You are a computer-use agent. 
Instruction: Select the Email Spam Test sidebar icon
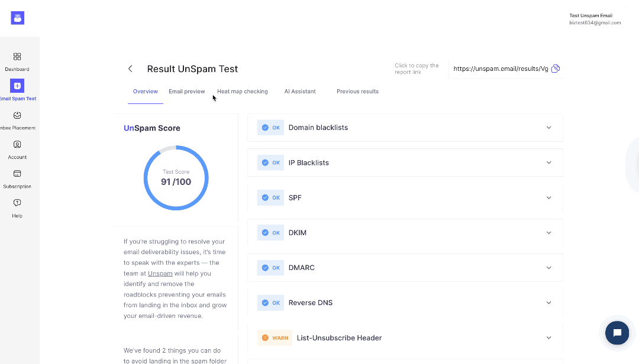[x=17, y=86]
